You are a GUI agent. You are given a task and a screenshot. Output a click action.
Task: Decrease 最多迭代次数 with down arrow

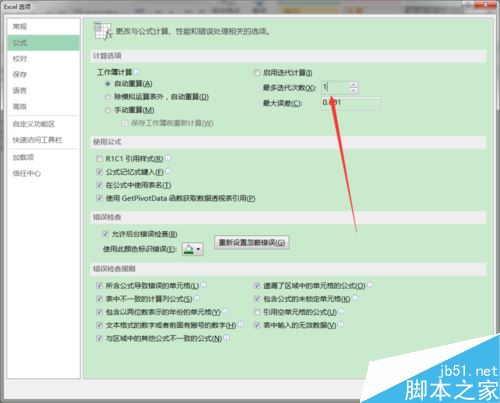pos(354,91)
